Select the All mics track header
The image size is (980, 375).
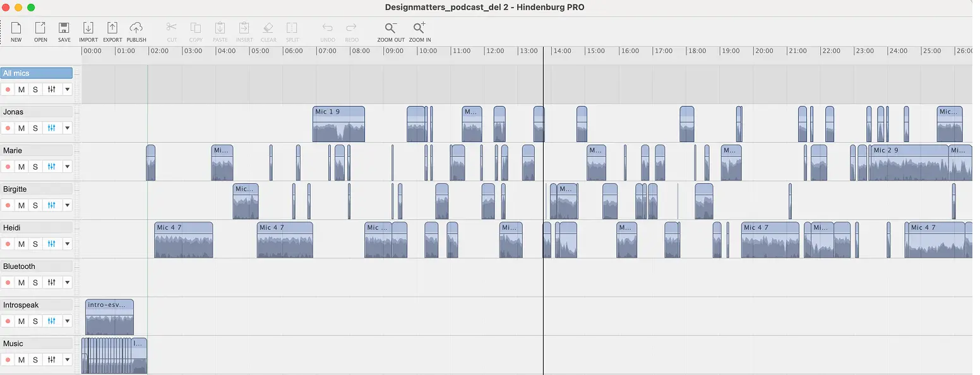(36, 73)
